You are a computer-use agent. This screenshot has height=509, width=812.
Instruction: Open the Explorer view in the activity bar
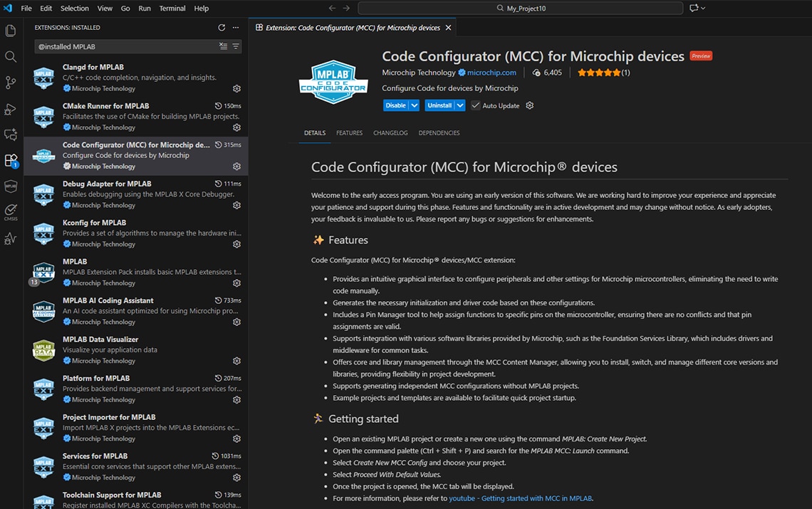click(x=10, y=30)
